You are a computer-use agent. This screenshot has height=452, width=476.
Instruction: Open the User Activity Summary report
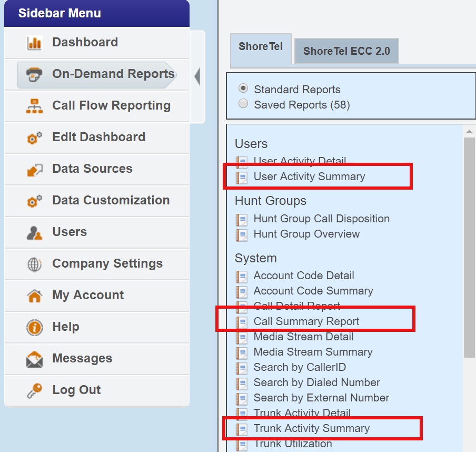coord(309,176)
